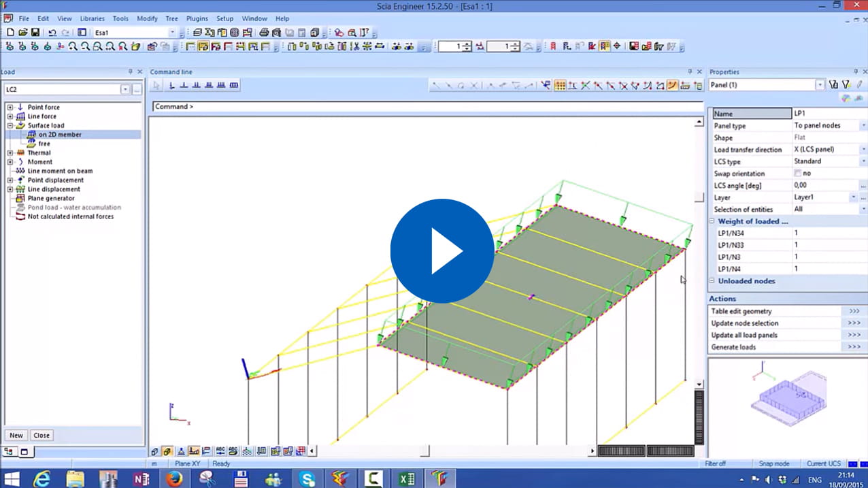Select Plane generator in load tree
This screenshot has width=868, height=488.
tap(51, 198)
